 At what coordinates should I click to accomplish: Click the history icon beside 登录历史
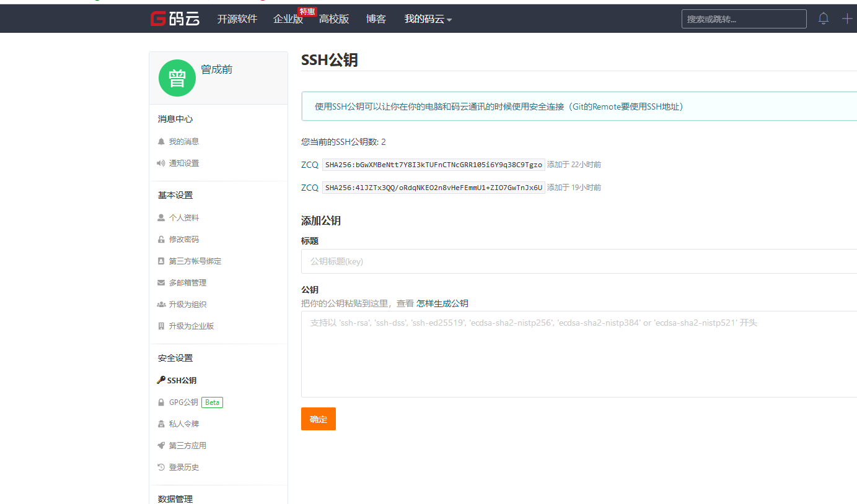tap(161, 467)
